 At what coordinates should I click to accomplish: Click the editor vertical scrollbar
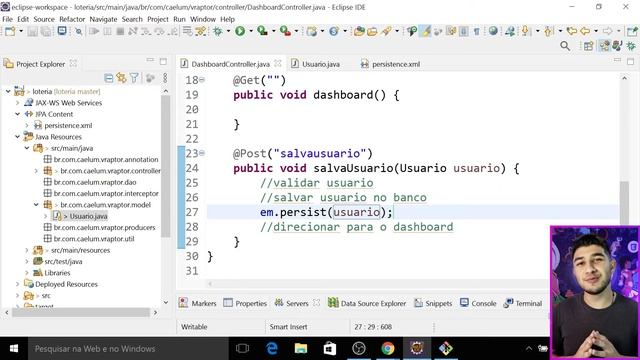point(624,202)
